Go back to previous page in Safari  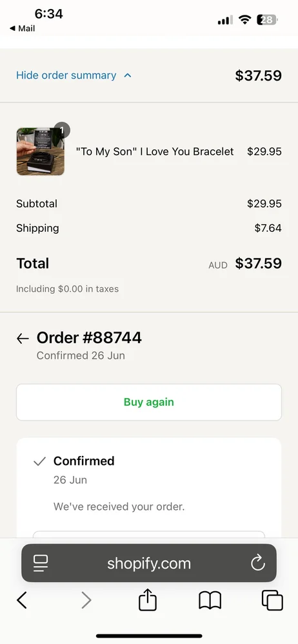pos(22,600)
